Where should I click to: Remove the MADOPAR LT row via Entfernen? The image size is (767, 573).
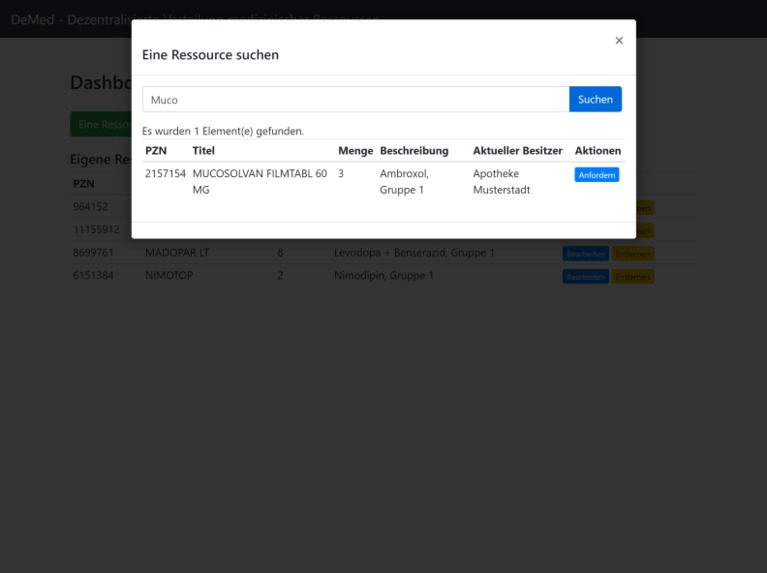click(x=633, y=253)
